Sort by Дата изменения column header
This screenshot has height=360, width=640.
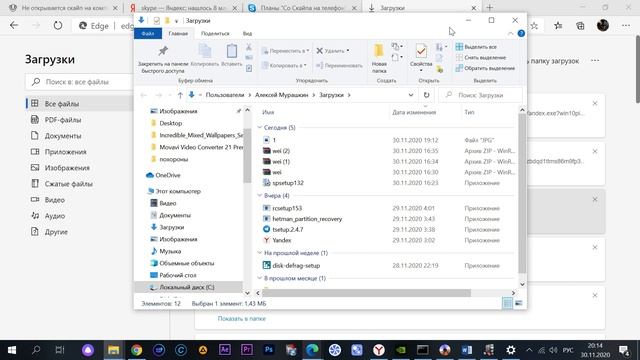point(414,112)
